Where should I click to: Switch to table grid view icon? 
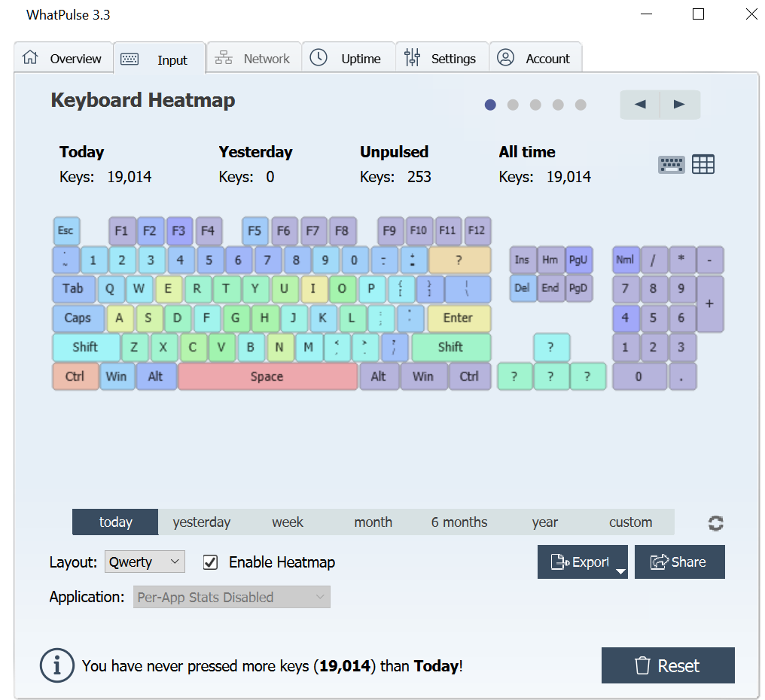703,164
